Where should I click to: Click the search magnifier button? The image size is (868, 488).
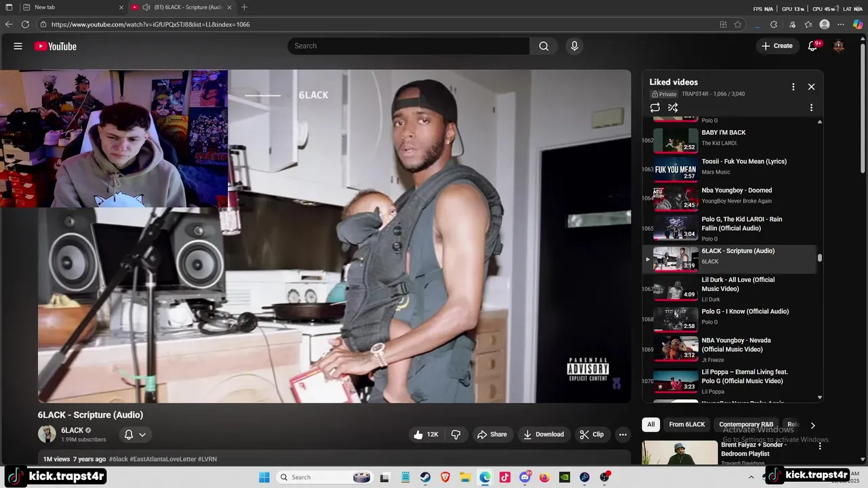[x=544, y=46]
